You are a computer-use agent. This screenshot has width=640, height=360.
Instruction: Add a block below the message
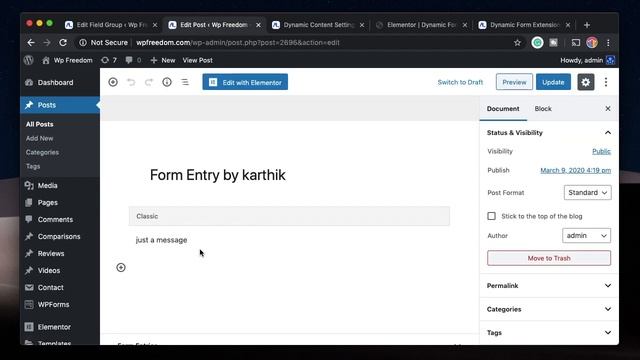pos(121,267)
